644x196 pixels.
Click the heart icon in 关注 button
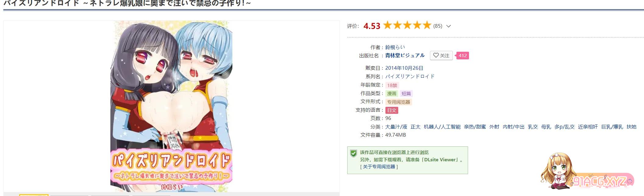coord(436,55)
